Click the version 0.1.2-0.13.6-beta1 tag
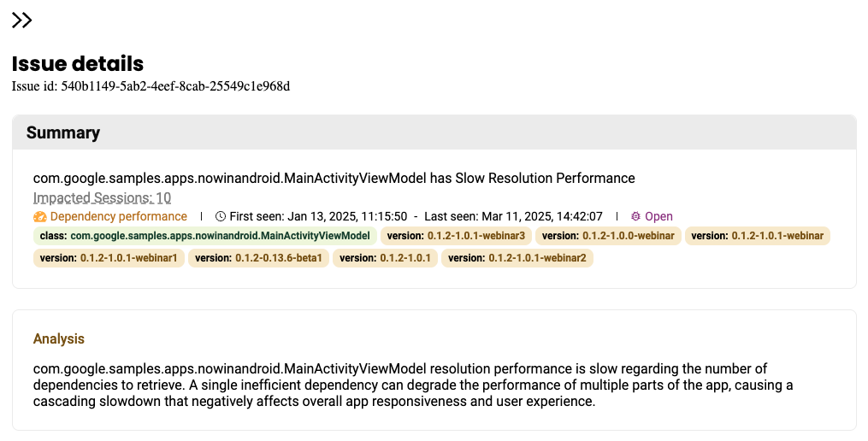The image size is (868, 441). (258, 257)
